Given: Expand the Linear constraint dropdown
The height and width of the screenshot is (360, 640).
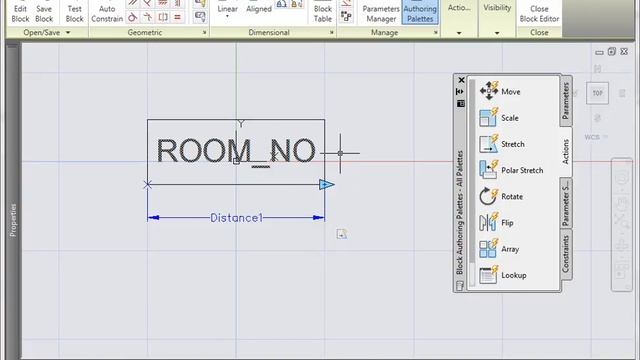Looking at the screenshot, I should pos(227,17).
